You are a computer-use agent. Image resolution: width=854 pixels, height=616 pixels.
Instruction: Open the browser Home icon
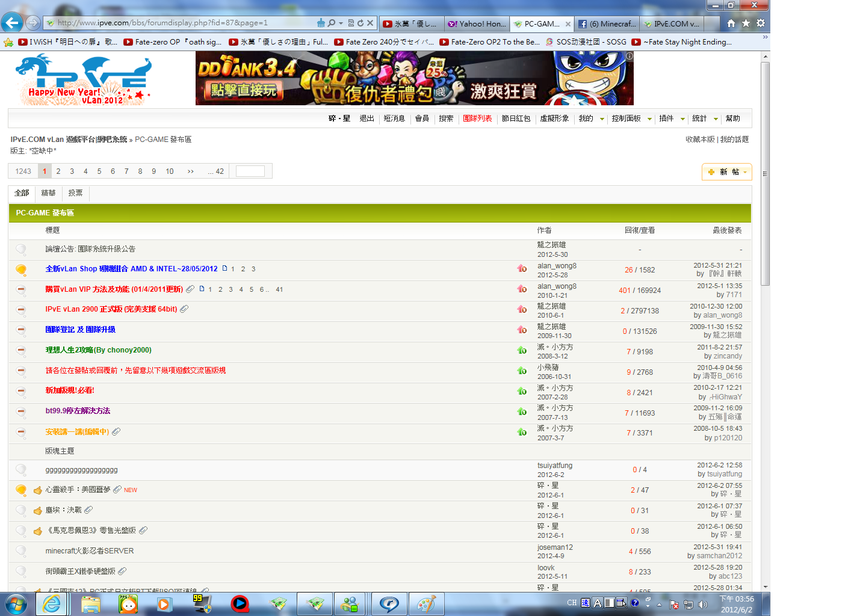point(731,23)
